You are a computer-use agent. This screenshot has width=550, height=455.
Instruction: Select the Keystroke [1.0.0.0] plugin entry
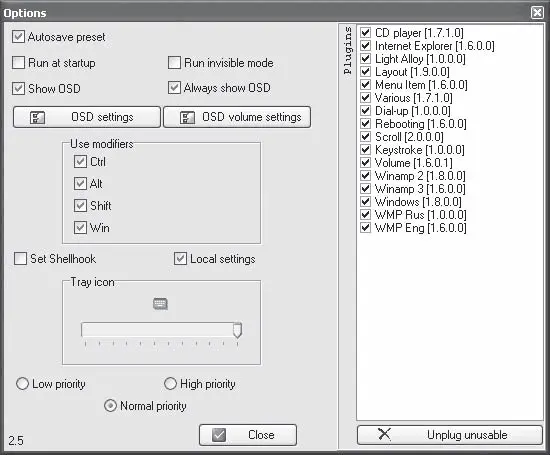(420, 150)
